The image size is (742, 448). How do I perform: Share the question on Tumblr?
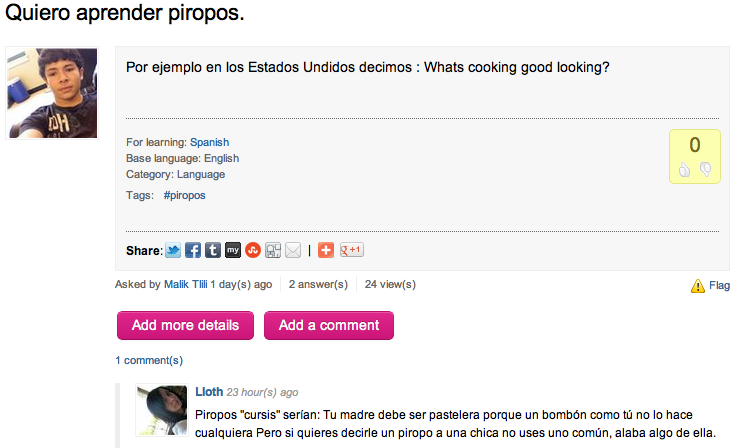tap(213, 250)
